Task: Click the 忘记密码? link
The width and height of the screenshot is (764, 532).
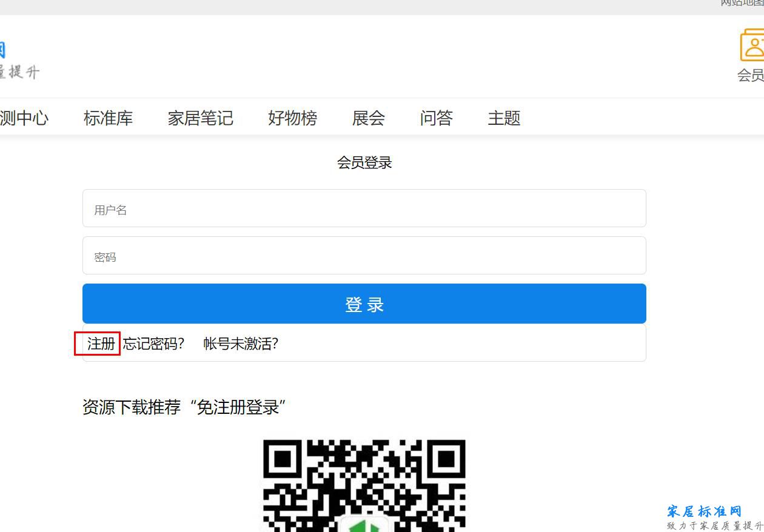Action: 153,344
